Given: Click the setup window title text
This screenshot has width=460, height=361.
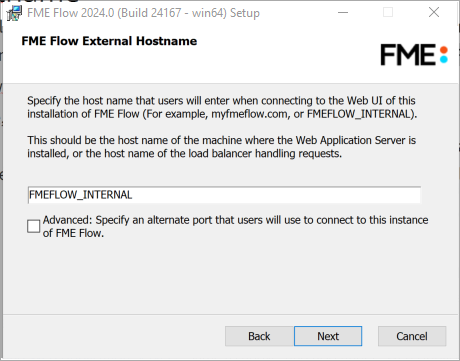Looking at the screenshot, I should pos(143,13).
